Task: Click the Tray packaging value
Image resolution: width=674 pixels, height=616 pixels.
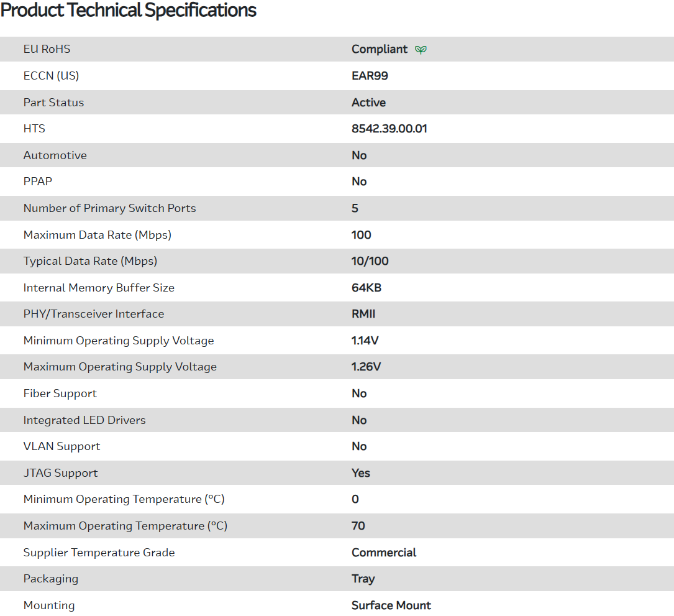Action: (363, 579)
